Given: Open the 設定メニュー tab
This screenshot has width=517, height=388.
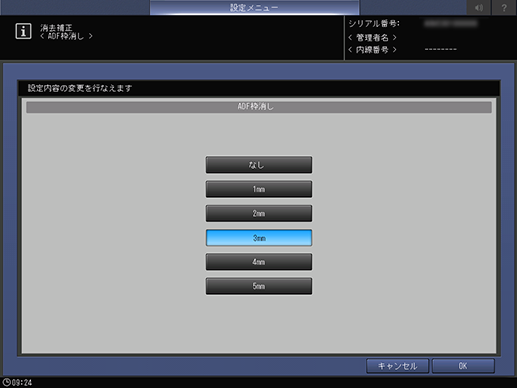Looking at the screenshot, I should pyautogui.click(x=254, y=7).
